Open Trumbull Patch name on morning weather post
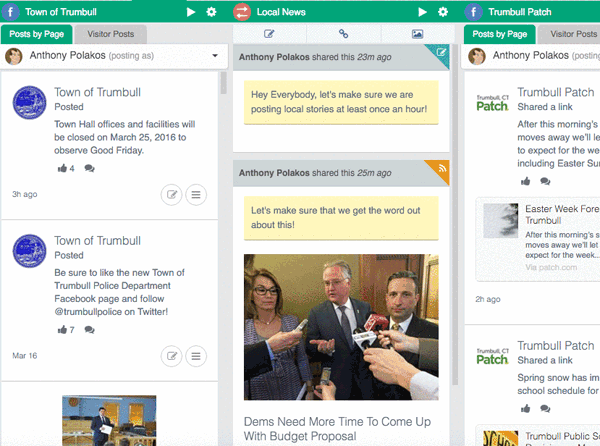600x446 pixels. (556, 92)
